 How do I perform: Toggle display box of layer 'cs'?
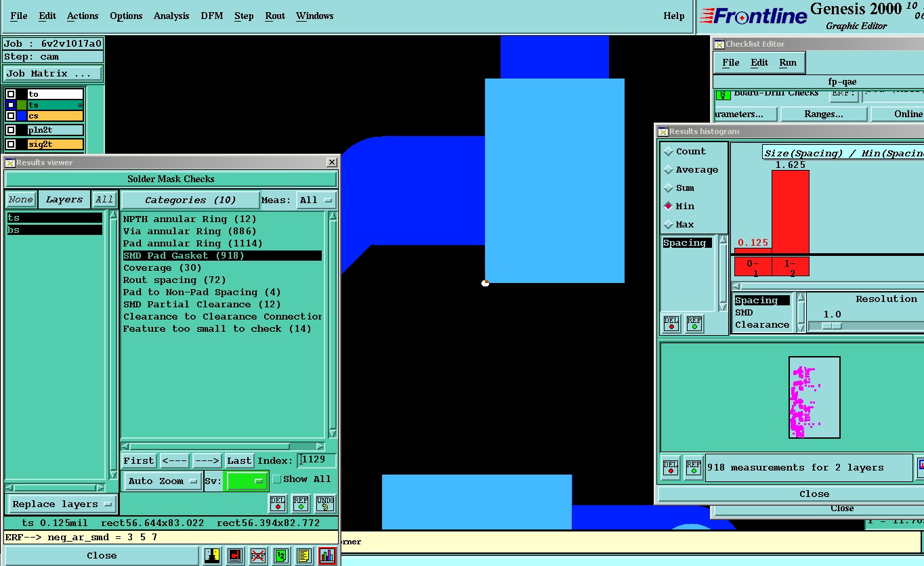[11, 116]
